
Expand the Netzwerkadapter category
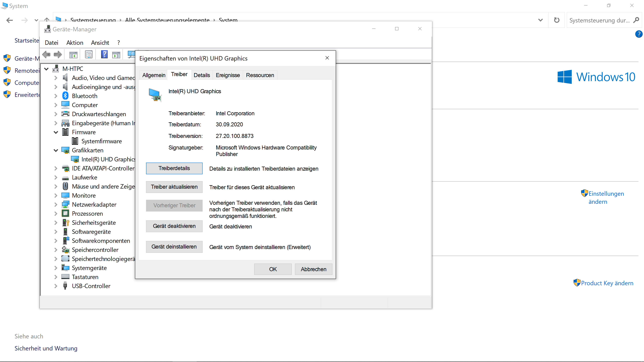[56, 205]
